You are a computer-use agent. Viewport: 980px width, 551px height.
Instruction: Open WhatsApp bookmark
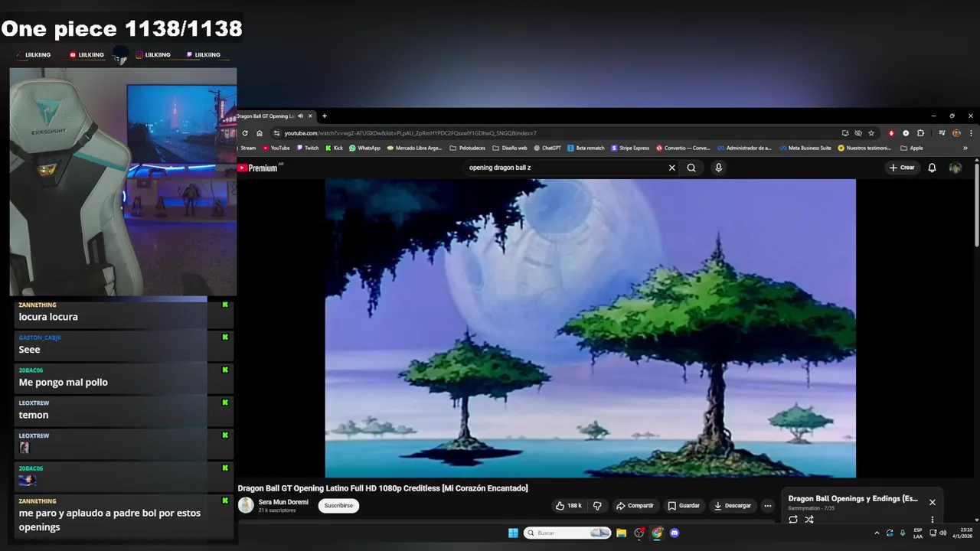[x=364, y=148]
